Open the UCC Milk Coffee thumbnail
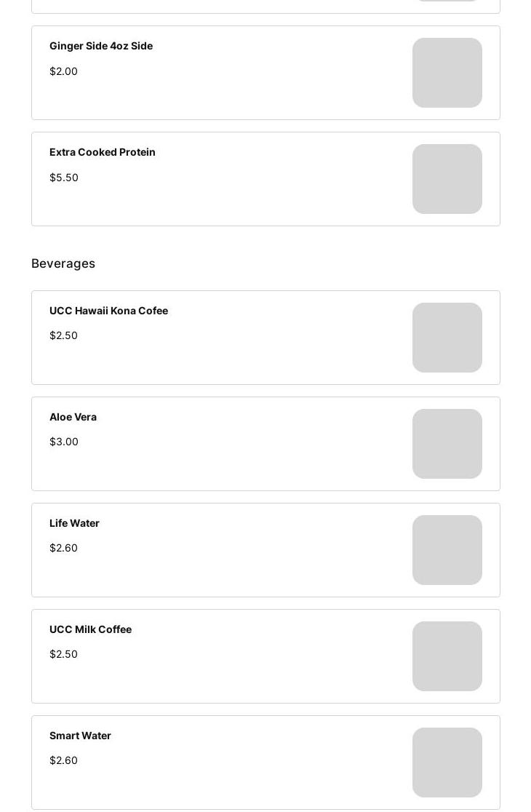Viewport: 531px width, 812px height. pos(447,656)
